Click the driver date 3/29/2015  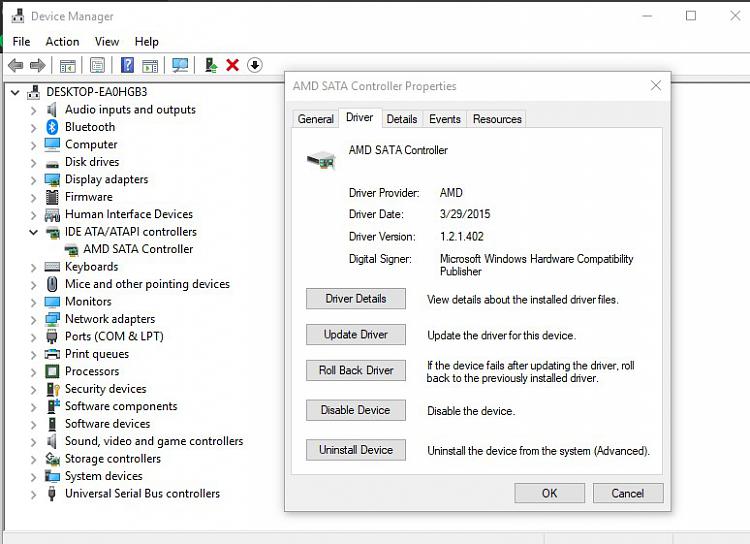click(x=465, y=214)
